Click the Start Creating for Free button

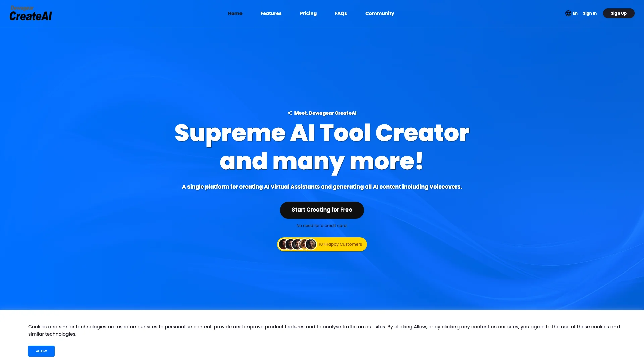pos(322,210)
